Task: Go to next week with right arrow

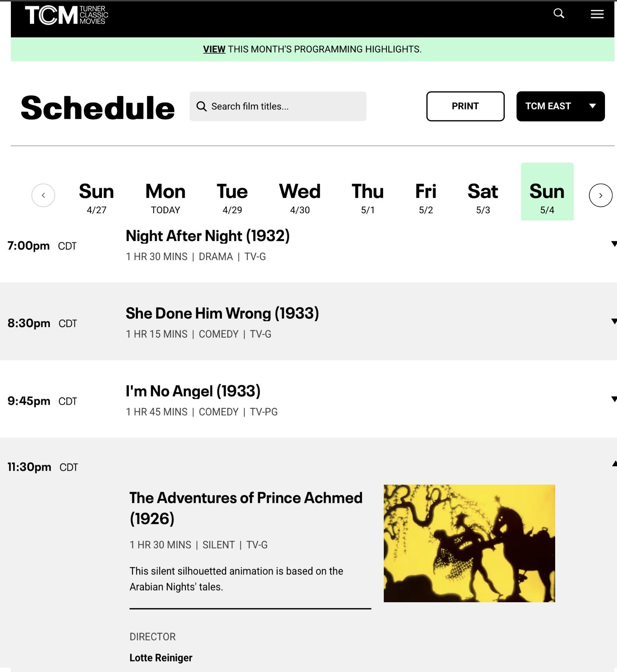Action: [600, 195]
